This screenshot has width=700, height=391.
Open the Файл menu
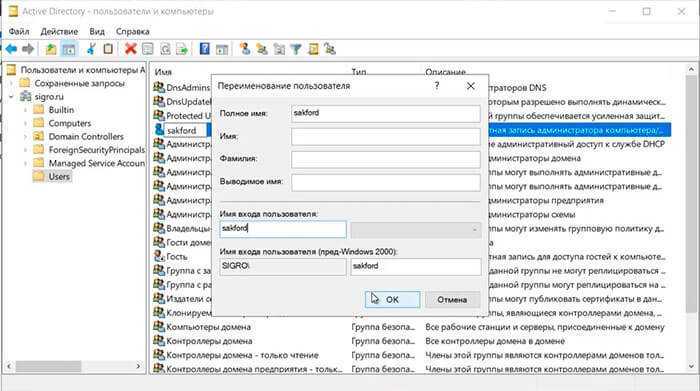(x=19, y=32)
